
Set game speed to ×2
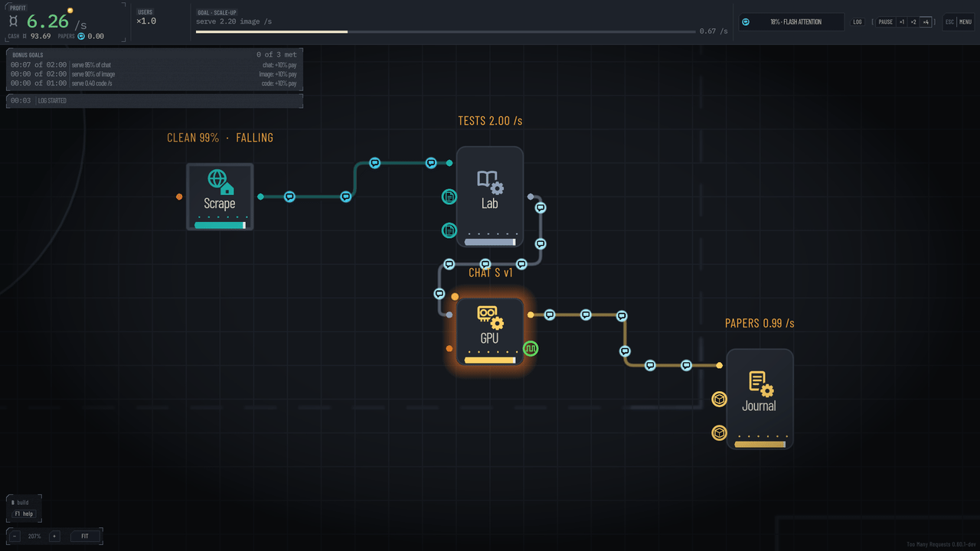pos(913,22)
